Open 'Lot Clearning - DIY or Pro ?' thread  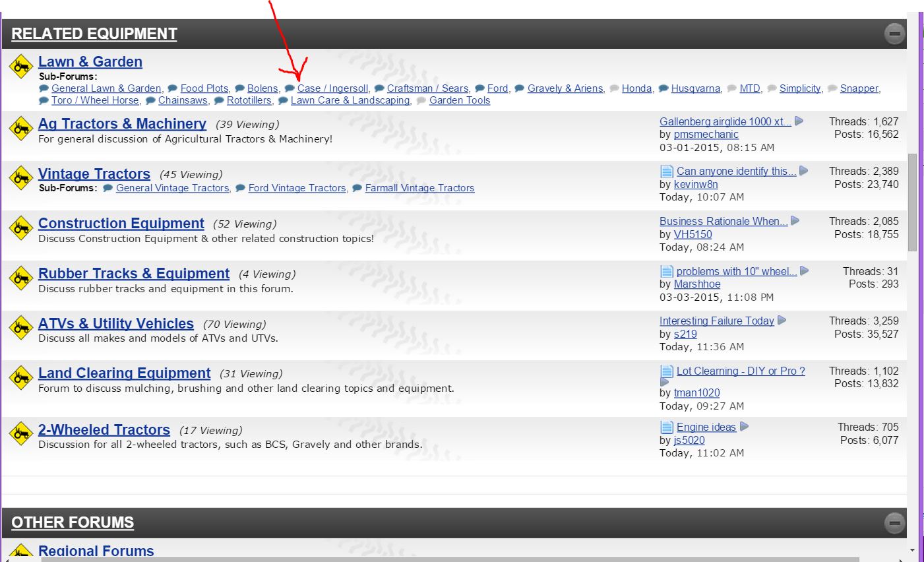point(741,371)
